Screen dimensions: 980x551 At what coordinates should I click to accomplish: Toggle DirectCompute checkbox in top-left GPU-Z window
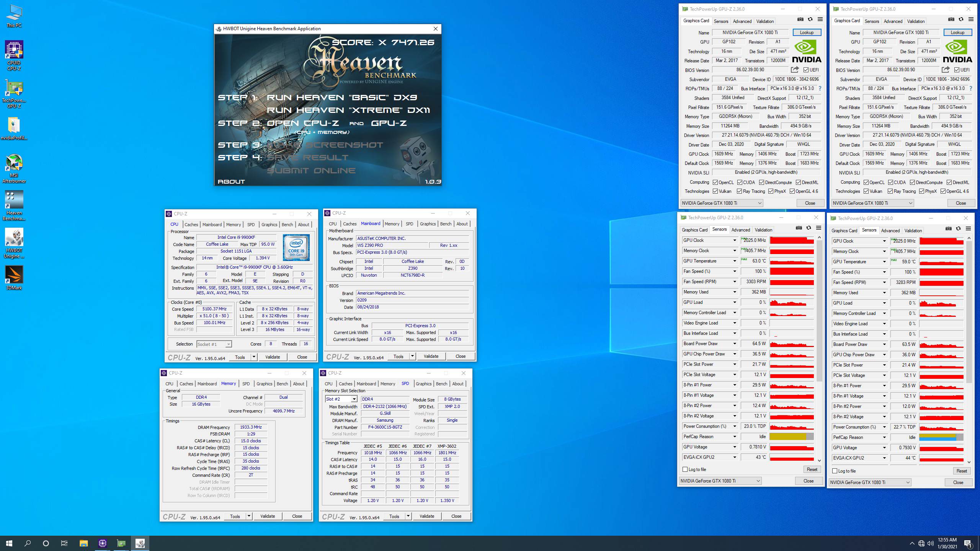click(761, 183)
